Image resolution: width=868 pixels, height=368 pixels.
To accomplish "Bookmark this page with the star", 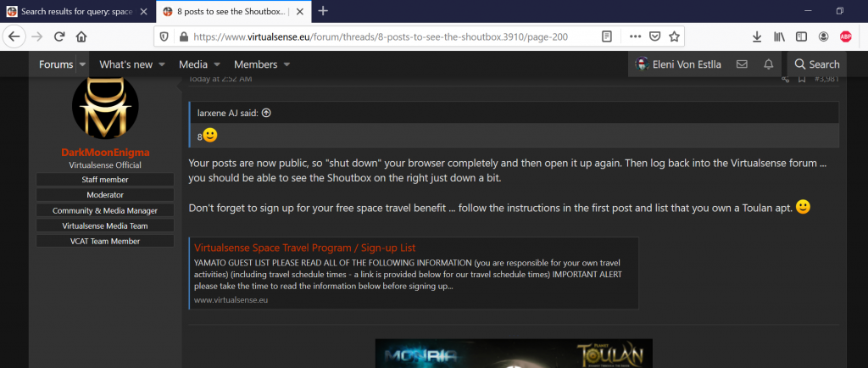I will click(674, 36).
